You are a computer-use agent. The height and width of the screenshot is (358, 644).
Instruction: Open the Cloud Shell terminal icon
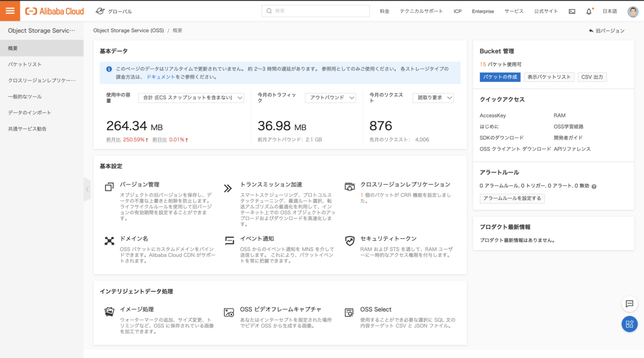[x=572, y=11]
